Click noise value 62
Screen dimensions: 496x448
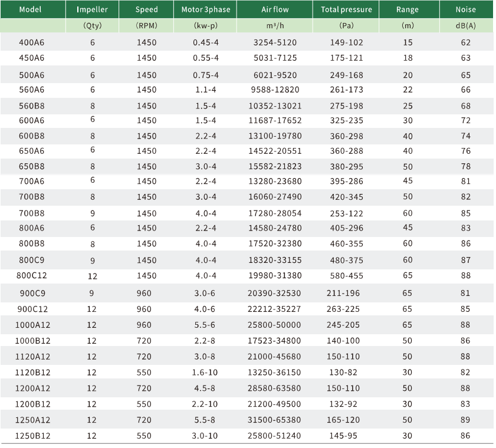coord(466,42)
